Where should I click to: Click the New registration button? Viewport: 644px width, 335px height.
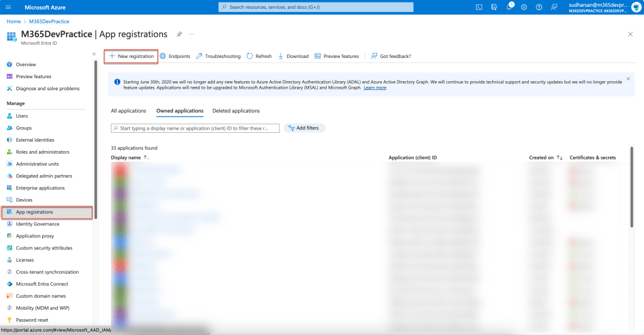click(x=131, y=56)
